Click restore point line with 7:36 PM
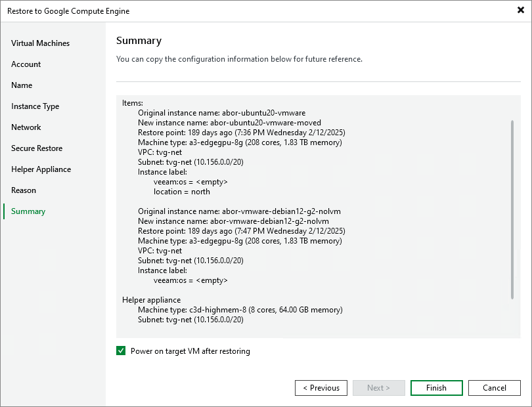This screenshot has width=532, height=407. click(x=242, y=133)
